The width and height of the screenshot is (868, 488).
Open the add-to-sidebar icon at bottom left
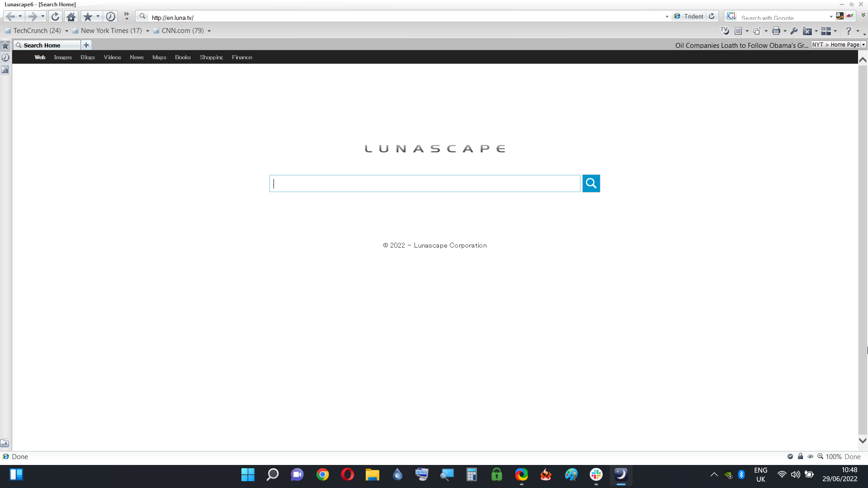click(x=5, y=443)
